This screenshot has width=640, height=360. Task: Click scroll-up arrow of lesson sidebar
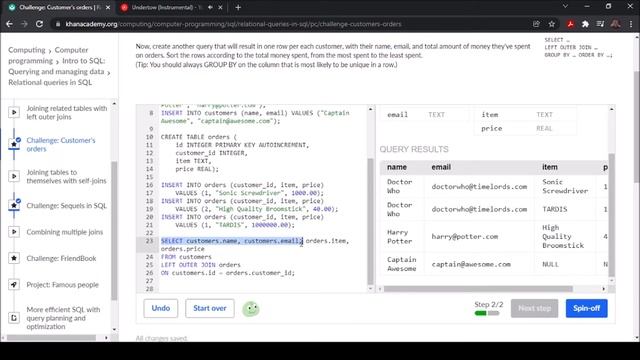point(114,104)
